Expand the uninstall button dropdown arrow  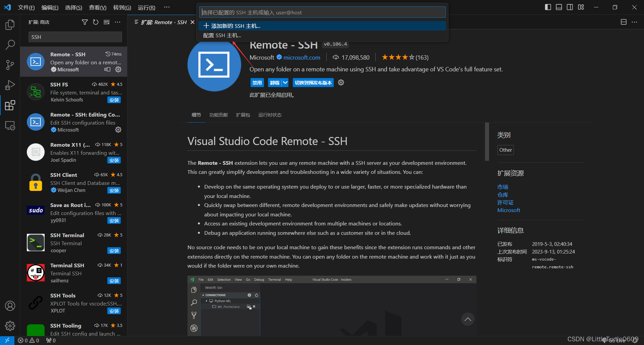coord(285,82)
